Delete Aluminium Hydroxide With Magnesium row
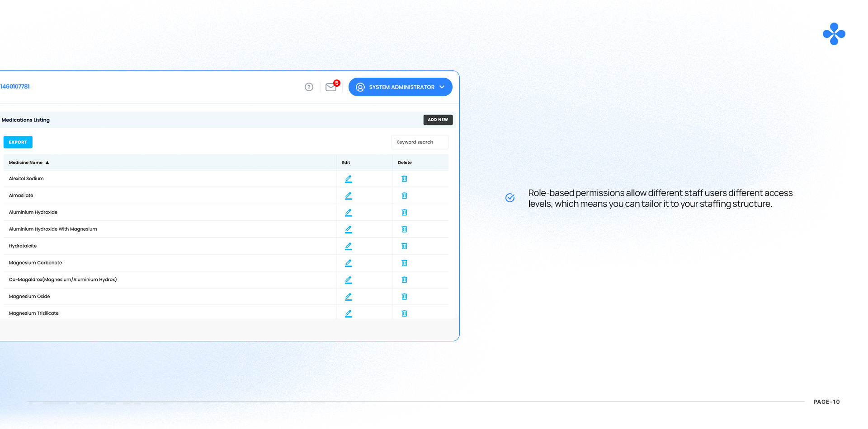The width and height of the screenshot is (868, 429). [x=404, y=229]
